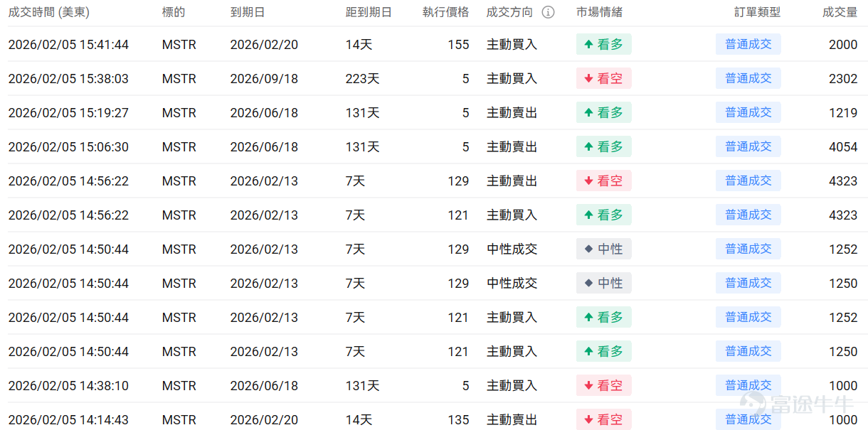Click 普通成交 tag in the 15:06:30 row
Screen dimensions: 868x430
pos(748,147)
